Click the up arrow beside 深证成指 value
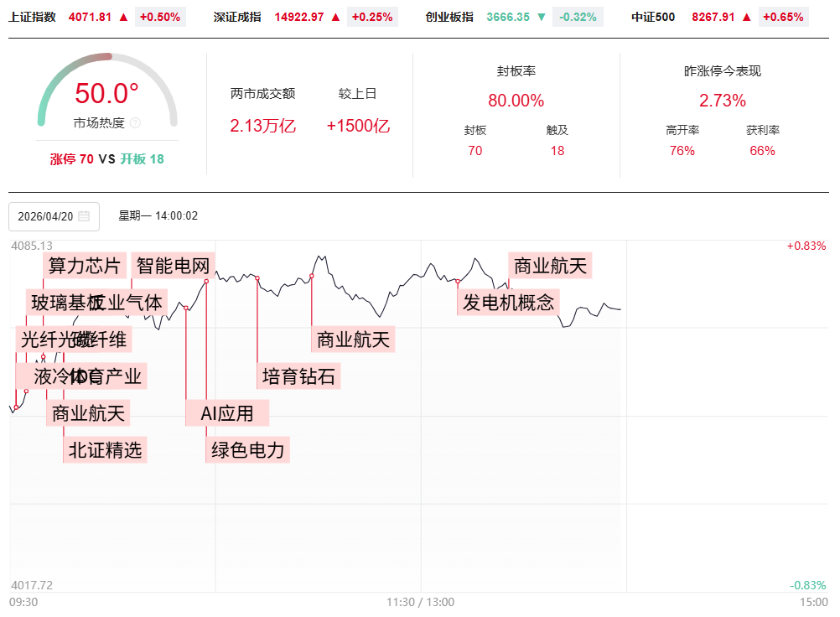 point(336,17)
